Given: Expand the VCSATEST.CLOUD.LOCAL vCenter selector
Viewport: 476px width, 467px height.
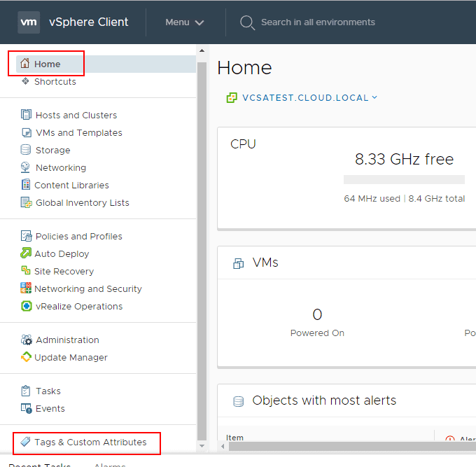Looking at the screenshot, I should coord(302,98).
